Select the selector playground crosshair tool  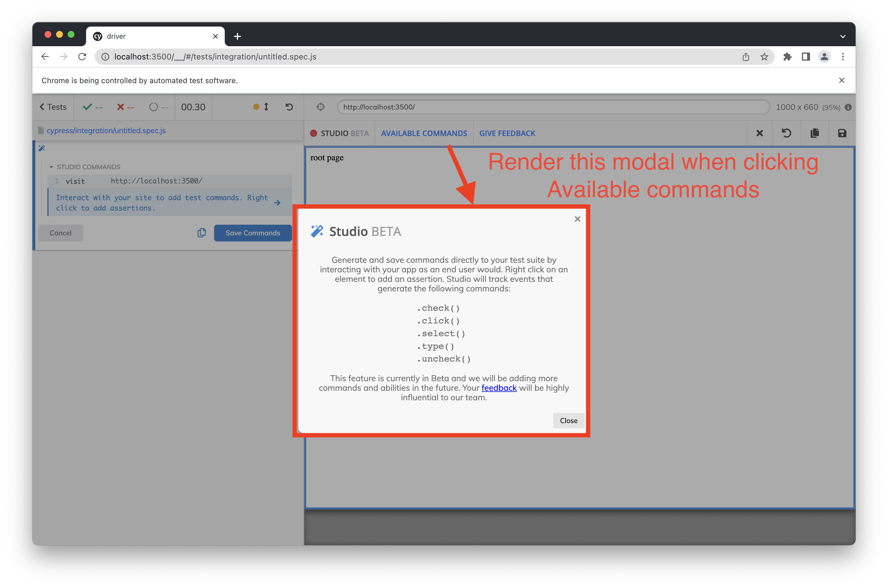click(x=321, y=107)
